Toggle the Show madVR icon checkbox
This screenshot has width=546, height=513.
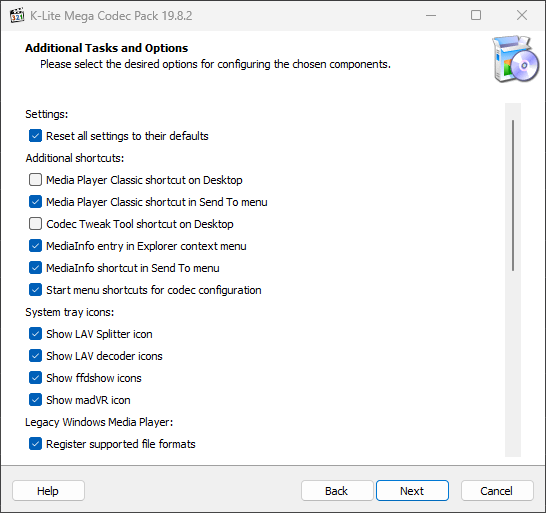(x=35, y=400)
